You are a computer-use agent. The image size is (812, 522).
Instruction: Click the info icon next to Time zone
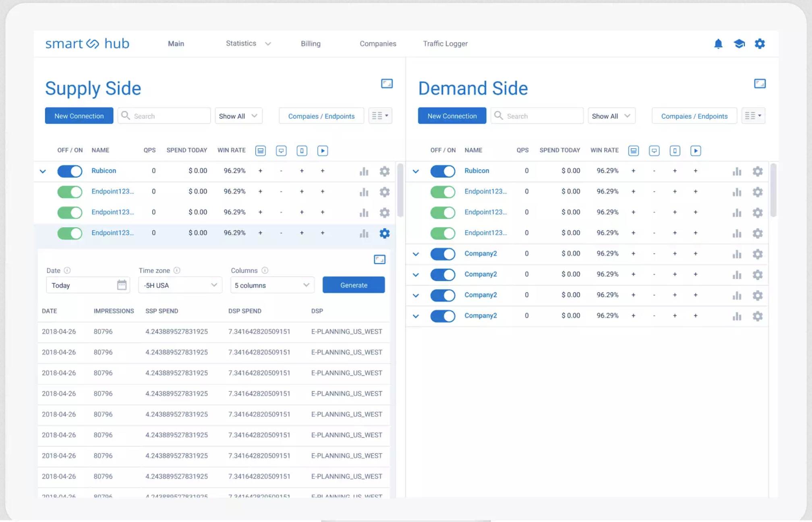click(x=177, y=270)
